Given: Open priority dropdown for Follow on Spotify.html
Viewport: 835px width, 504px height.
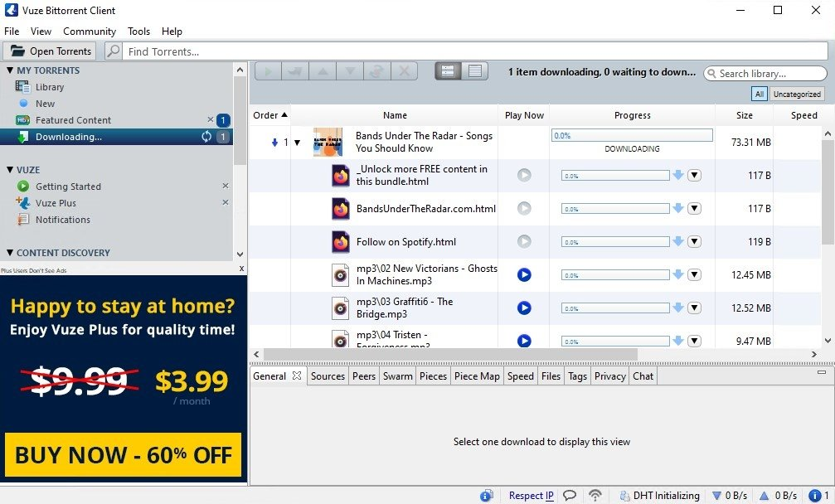Looking at the screenshot, I should 694,241.
